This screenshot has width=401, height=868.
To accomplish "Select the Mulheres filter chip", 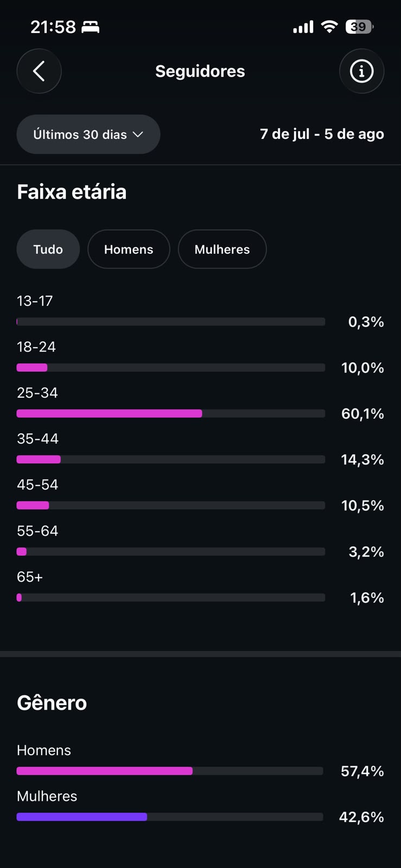I will [x=222, y=249].
